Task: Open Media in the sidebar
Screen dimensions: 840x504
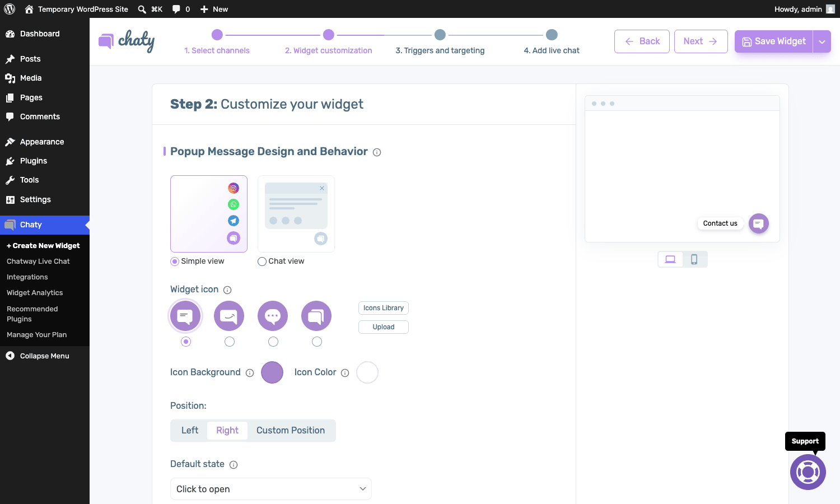Action: coord(45,78)
